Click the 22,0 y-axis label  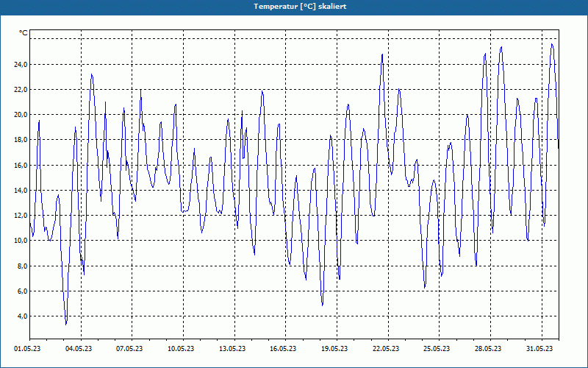[x=21, y=89]
